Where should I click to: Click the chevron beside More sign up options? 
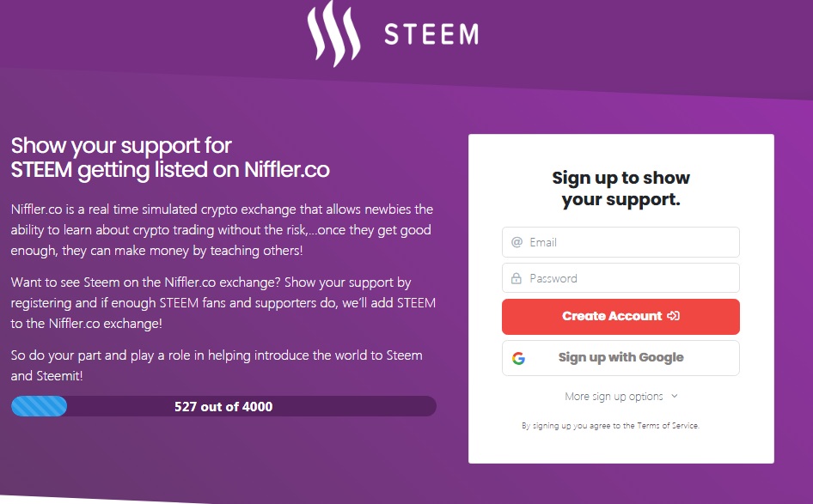coord(674,397)
